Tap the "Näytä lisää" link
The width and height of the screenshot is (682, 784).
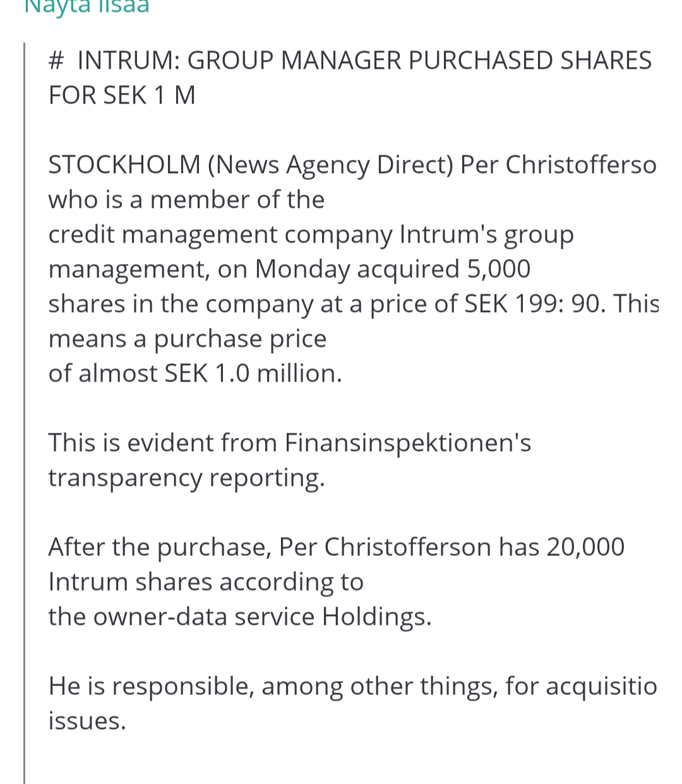coord(87,8)
